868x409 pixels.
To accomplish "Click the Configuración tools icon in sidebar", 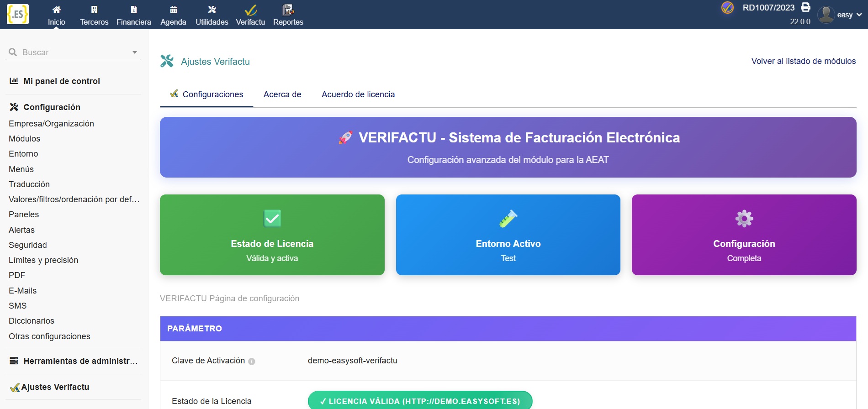I will pyautogui.click(x=14, y=107).
